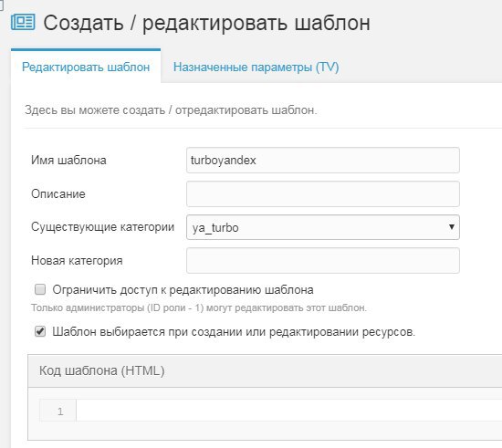Focus the Имя шаблона field containing turboyandex

click(323, 161)
